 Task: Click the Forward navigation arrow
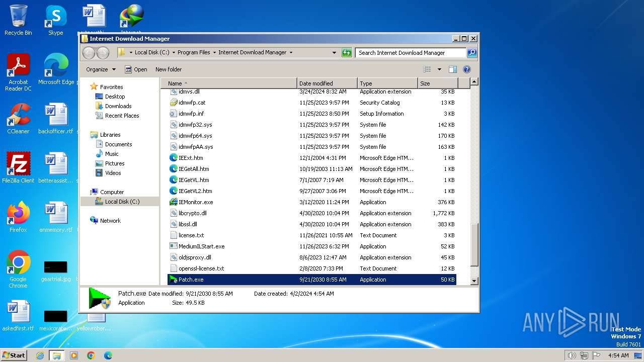(x=103, y=53)
